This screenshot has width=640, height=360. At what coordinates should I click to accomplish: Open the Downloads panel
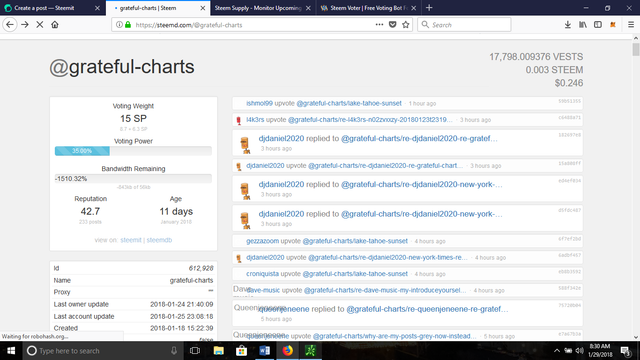click(x=568, y=24)
